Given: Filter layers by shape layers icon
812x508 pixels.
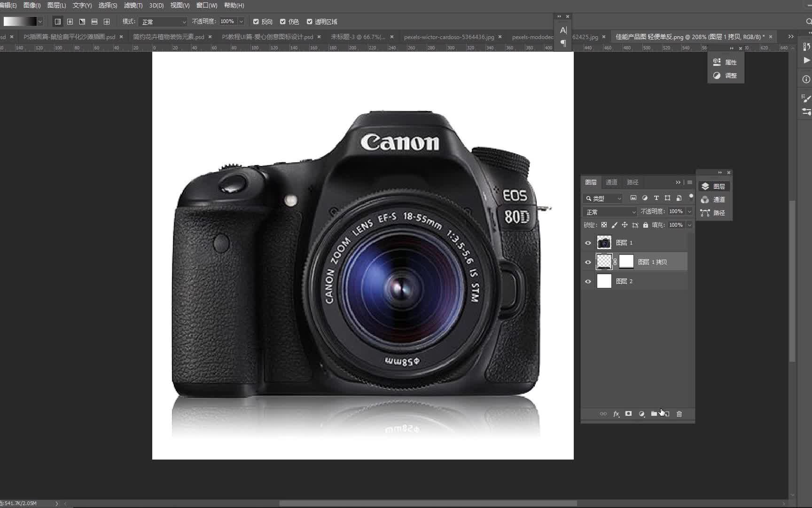Looking at the screenshot, I should point(667,198).
